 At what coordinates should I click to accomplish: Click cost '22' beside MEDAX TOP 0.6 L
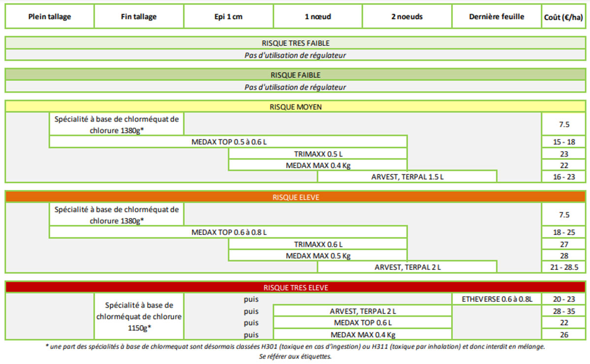pyautogui.click(x=564, y=323)
